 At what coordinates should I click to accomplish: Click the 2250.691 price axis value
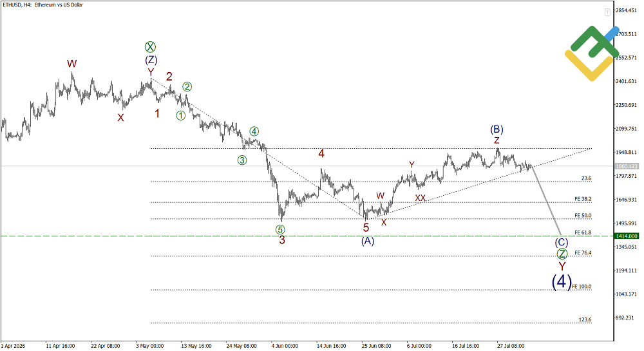coord(626,105)
